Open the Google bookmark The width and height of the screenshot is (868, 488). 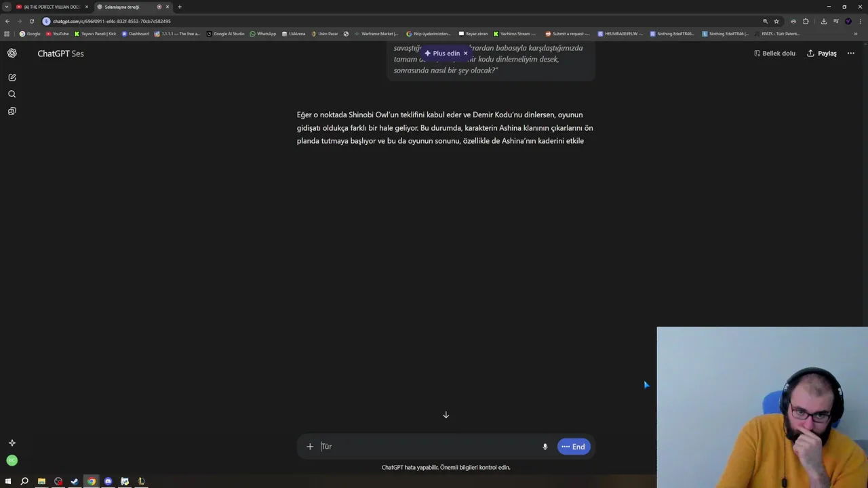[30, 34]
